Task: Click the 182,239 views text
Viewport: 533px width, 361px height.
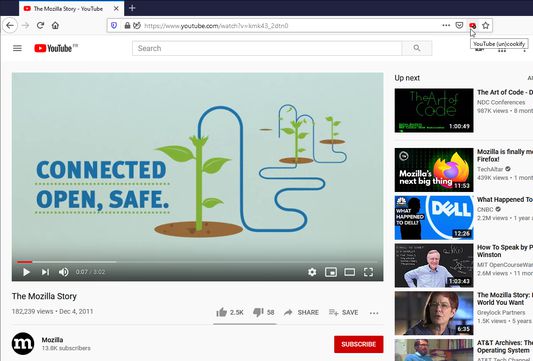Action: point(33,311)
